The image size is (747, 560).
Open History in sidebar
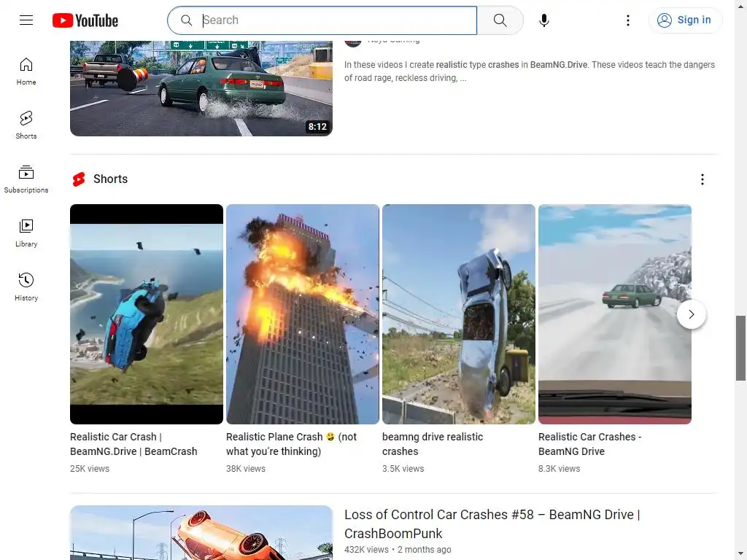click(x=26, y=287)
